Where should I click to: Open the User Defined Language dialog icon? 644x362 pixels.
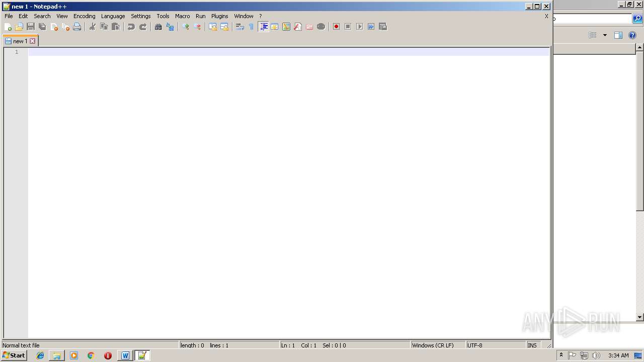[x=275, y=27]
